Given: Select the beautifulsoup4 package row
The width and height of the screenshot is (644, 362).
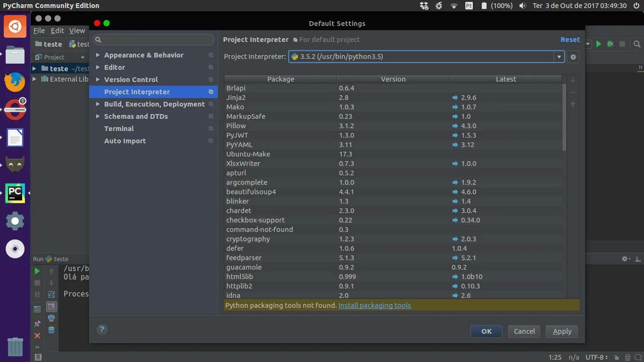Looking at the screenshot, I should tap(393, 192).
